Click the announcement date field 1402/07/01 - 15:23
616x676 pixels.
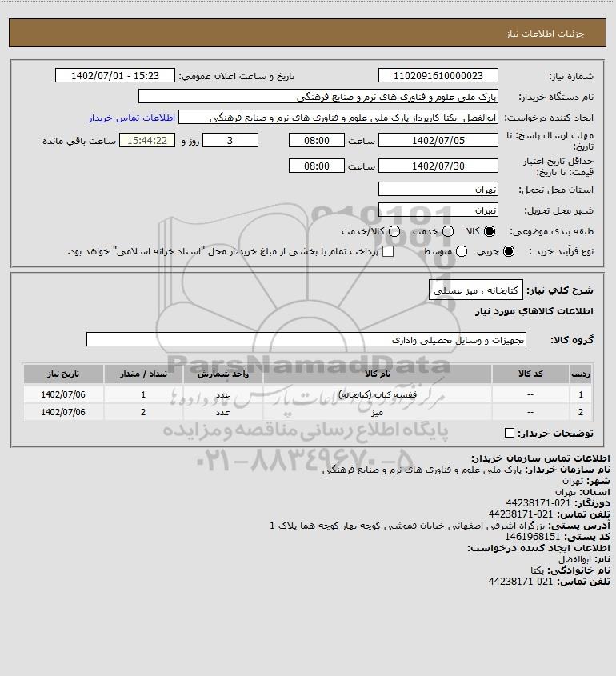(115, 75)
